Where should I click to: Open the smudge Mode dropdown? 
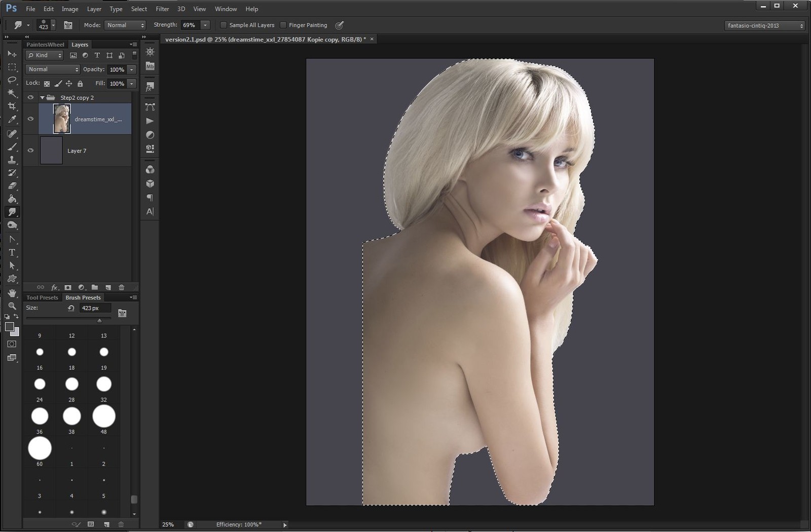[125, 25]
